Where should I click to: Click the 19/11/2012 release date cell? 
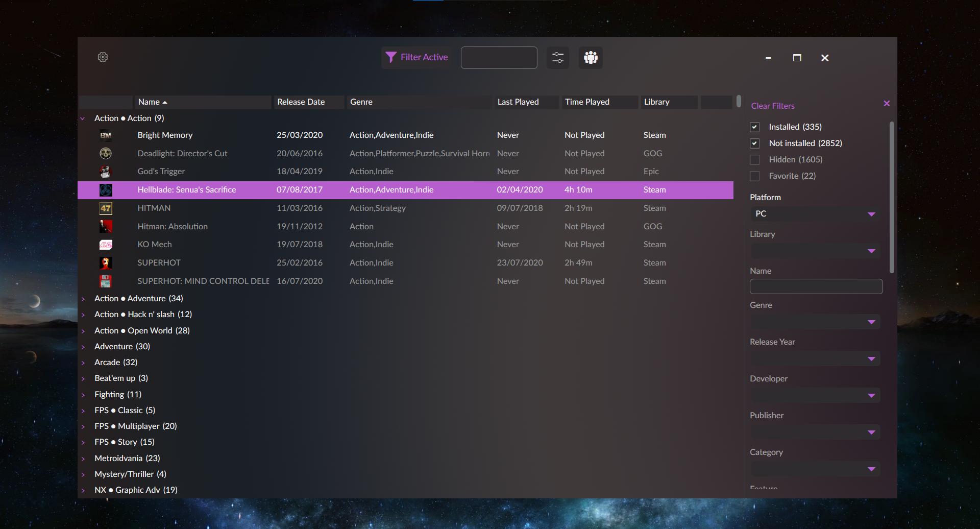click(x=299, y=227)
